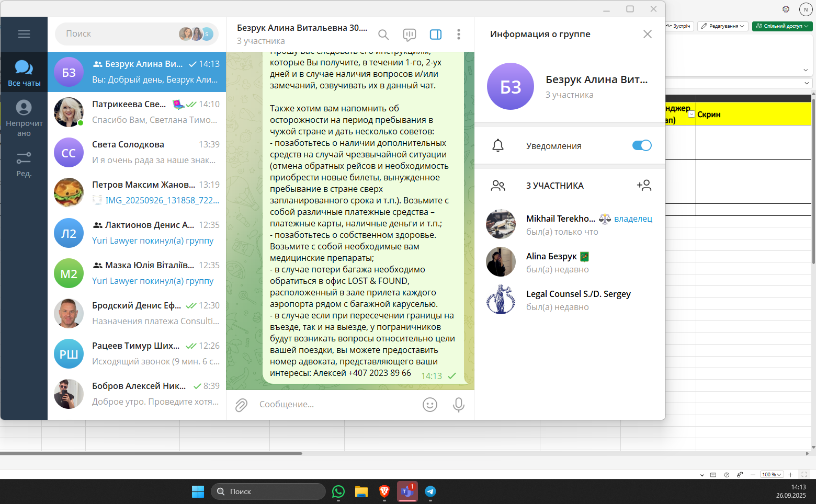The image size is (816, 504).
Task: Toggle the Excel full screen icon
Action: 804,475
